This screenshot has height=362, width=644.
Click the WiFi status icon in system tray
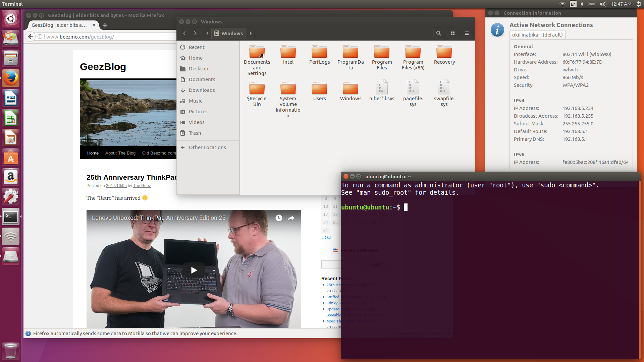point(561,4)
